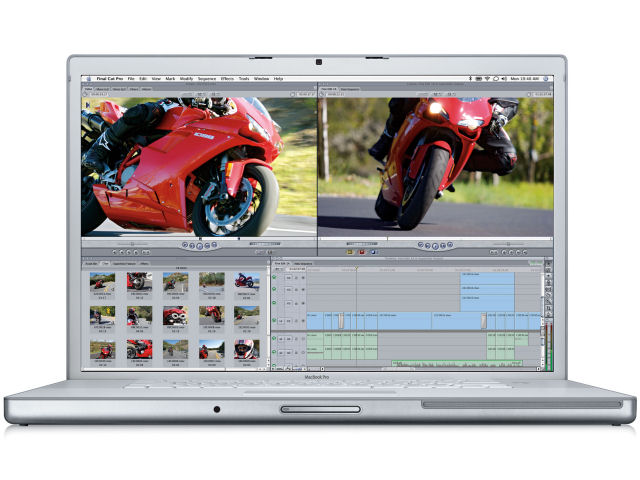Select the Edit Selection tool
This screenshot has width=640, height=480.
(549, 270)
